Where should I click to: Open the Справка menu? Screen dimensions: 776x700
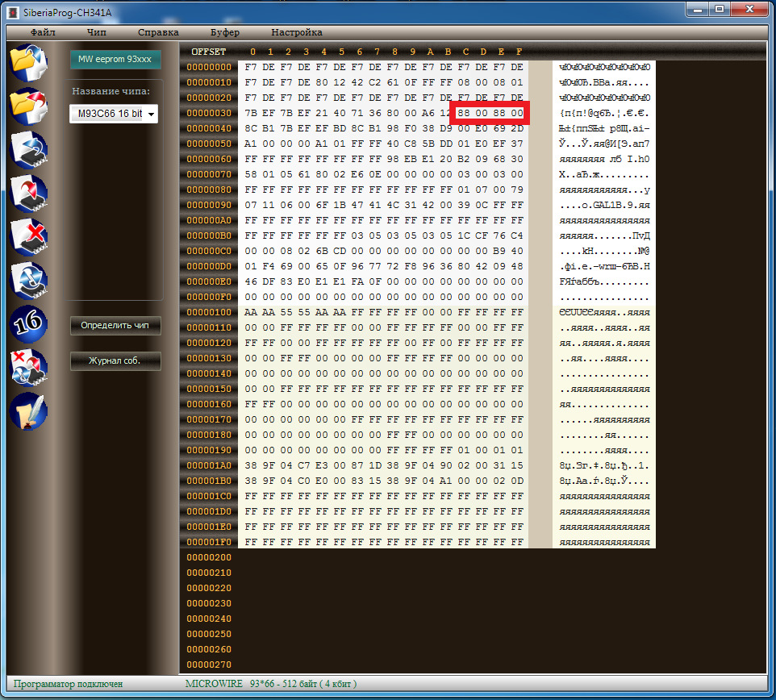click(x=158, y=32)
